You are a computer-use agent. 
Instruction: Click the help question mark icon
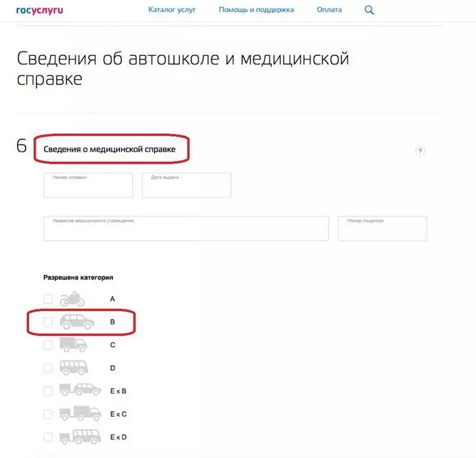pyautogui.click(x=420, y=151)
